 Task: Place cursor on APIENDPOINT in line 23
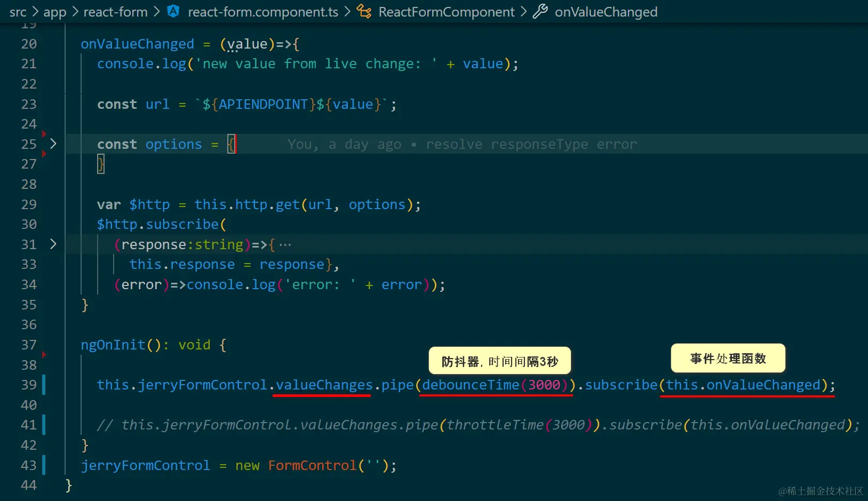(x=264, y=104)
